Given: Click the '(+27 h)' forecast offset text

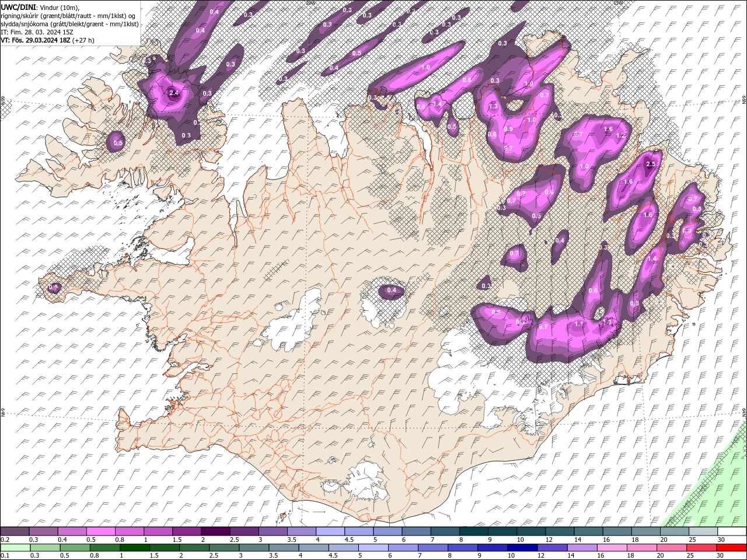Looking at the screenshot, I should pyautogui.click(x=83, y=40).
